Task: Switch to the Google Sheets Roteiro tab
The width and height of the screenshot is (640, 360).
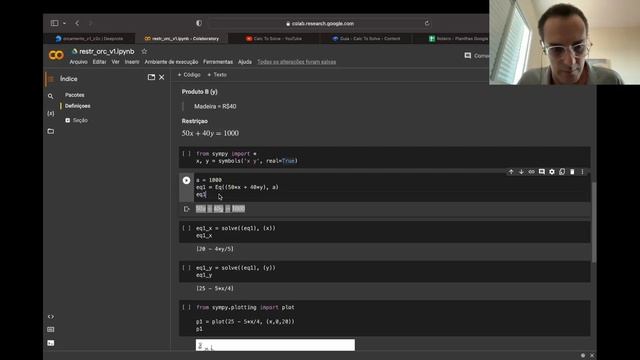Action: point(457,39)
